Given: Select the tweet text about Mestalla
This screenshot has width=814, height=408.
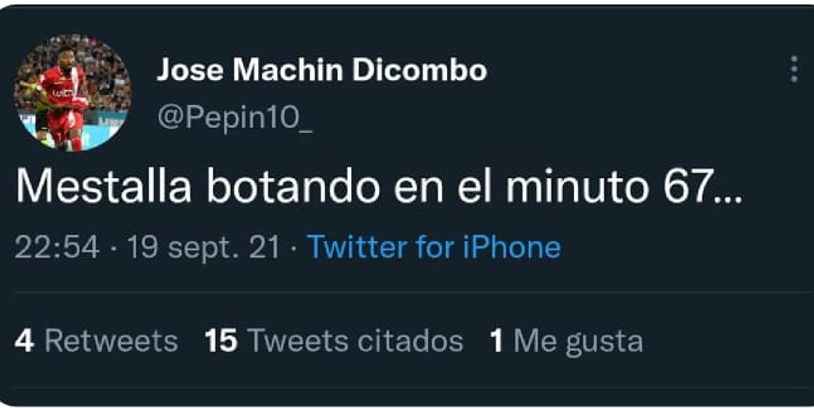Looking at the screenshot, I should pos(379,186).
